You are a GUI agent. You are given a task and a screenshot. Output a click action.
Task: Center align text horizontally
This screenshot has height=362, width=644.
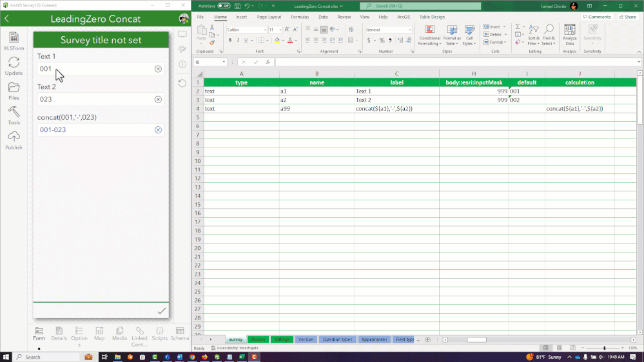[315, 40]
